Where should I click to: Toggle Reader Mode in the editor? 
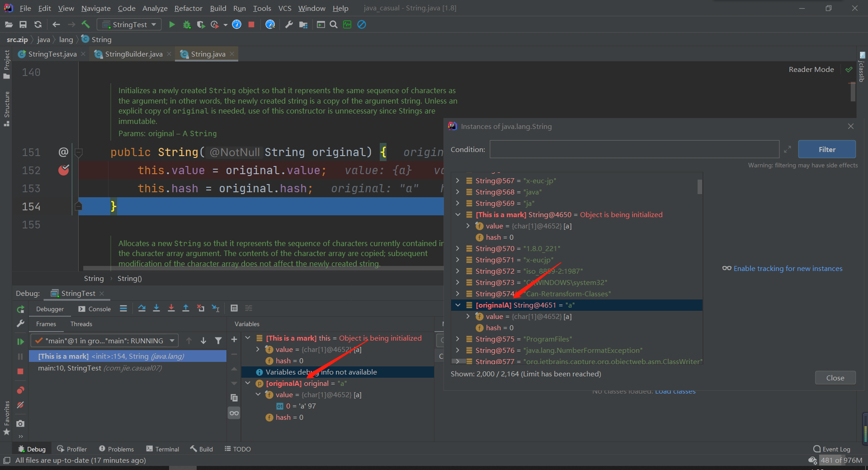point(811,70)
